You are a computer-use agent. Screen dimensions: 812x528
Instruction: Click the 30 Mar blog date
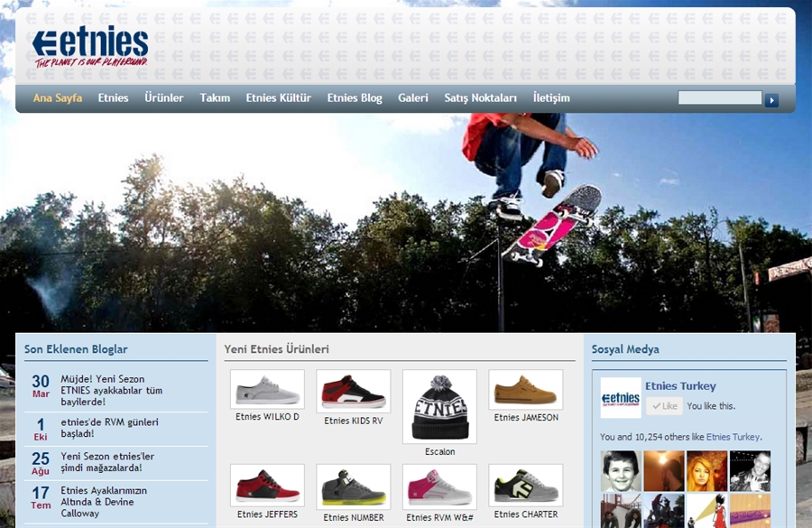(x=41, y=386)
